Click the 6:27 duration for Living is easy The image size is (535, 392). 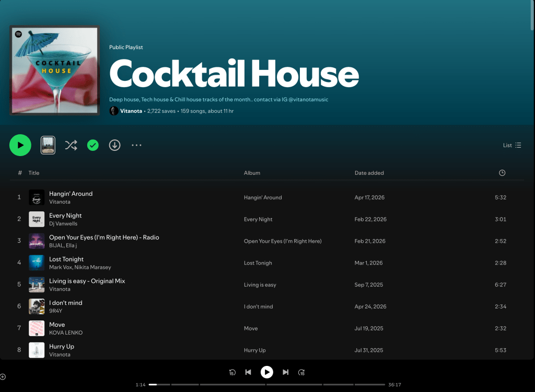(x=501, y=284)
